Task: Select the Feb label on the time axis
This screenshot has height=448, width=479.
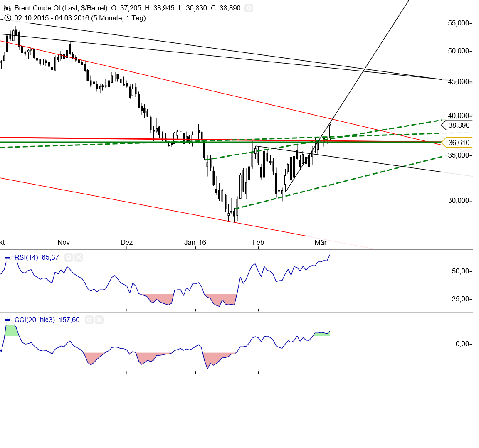Action: (x=258, y=242)
